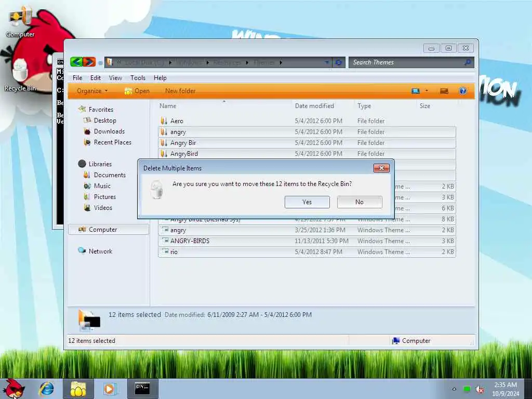Select the AngryBird folder
Screen dimensions: 532x399
[307, 153]
